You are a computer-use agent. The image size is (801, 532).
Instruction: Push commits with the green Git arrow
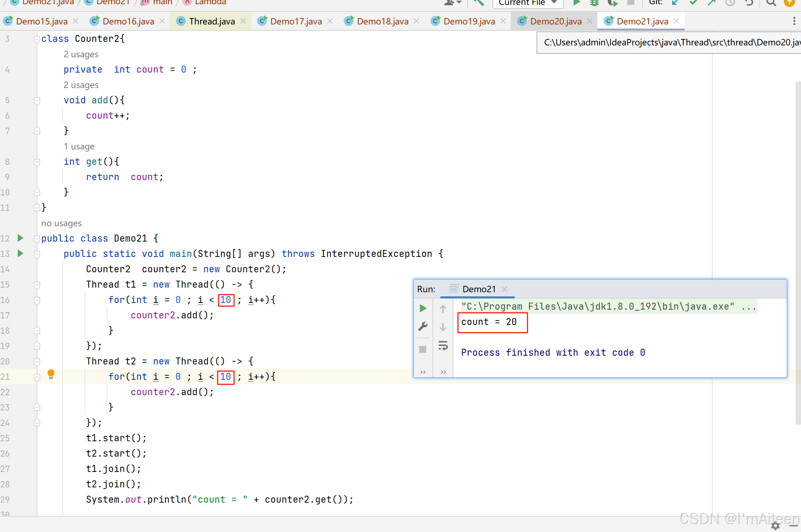coord(712,3)
